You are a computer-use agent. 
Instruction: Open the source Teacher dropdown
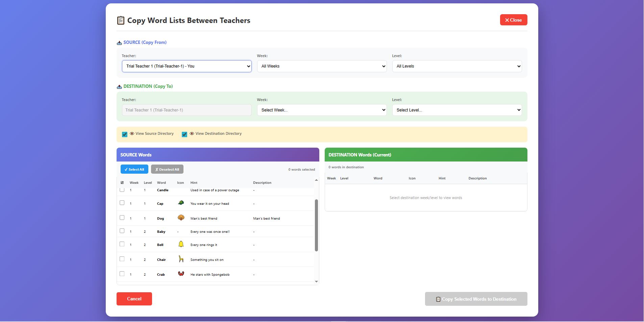click(x=187, y=66)
